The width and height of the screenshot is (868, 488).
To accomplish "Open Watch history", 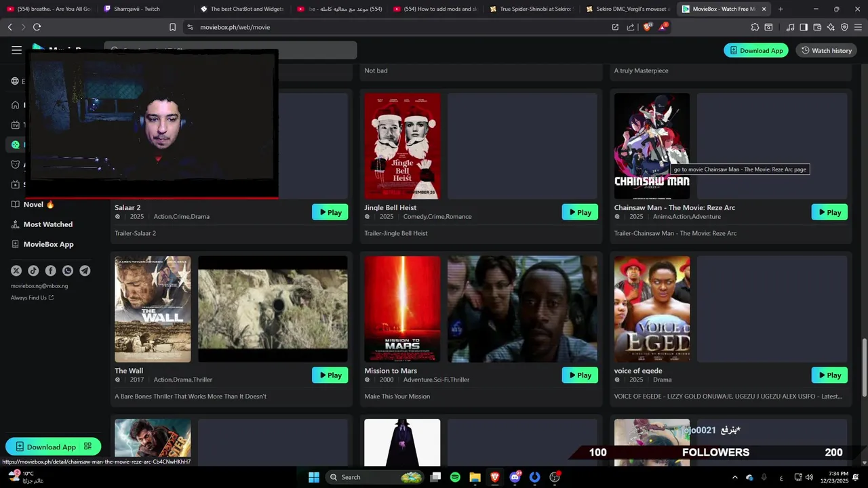I will (x=826, y=50).
